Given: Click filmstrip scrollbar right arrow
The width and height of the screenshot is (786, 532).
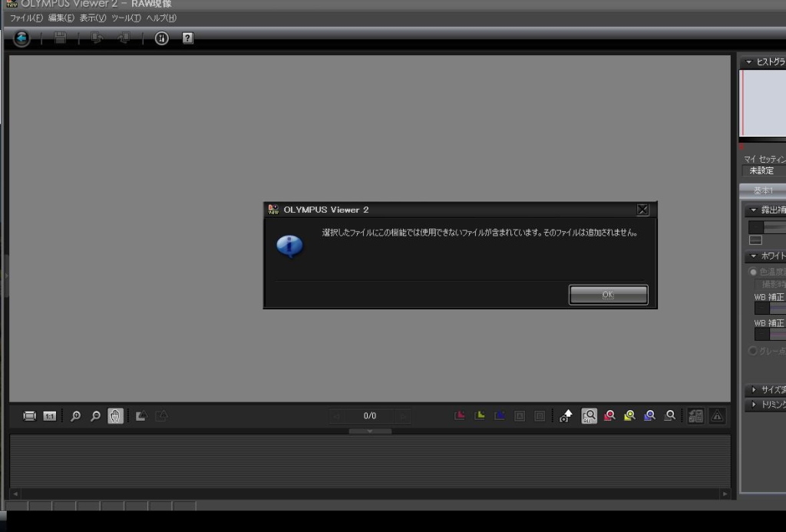Looking at the screenshot, I should (725, 494).
